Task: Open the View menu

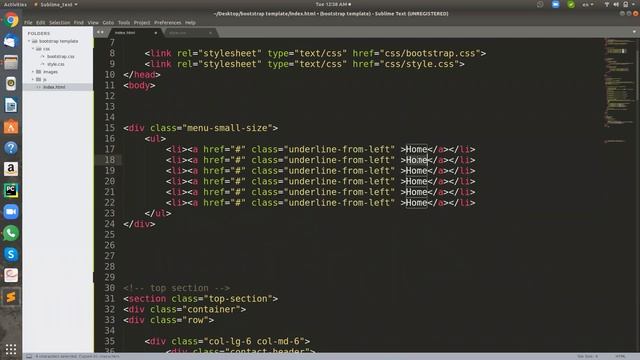Action: tap(93, 22)
